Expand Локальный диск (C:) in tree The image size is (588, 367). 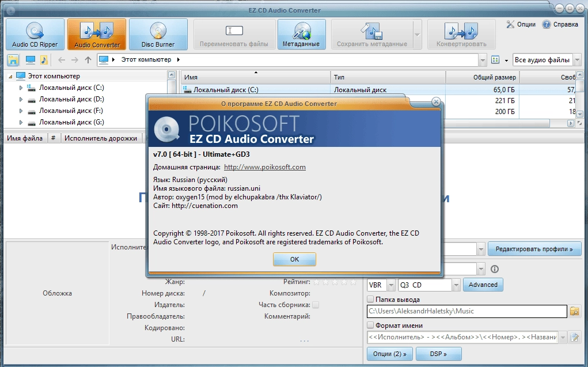point(21,88)
